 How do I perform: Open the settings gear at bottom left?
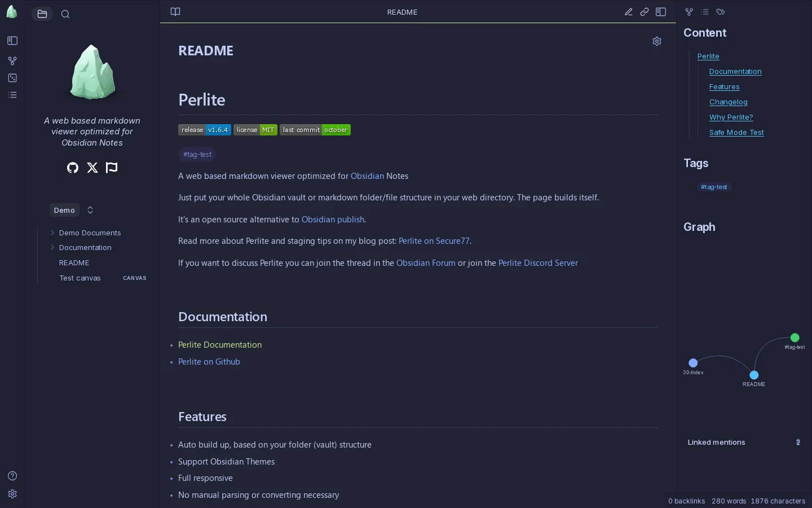[x=12, y=494]
